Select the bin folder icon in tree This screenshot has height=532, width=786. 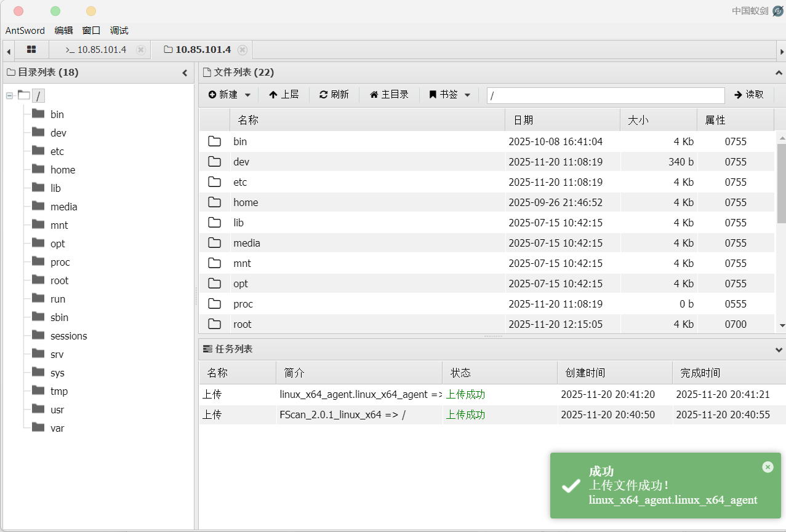[x=38, y=114]
